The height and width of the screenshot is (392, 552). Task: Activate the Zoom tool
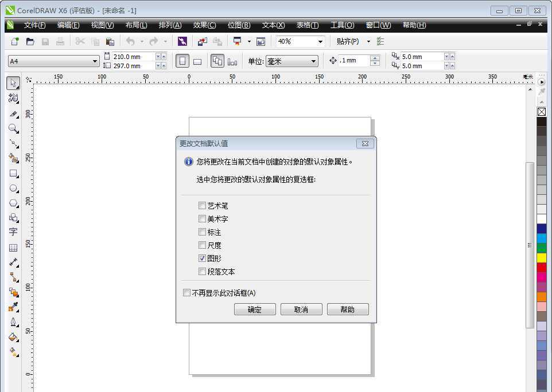pos(13,128)
